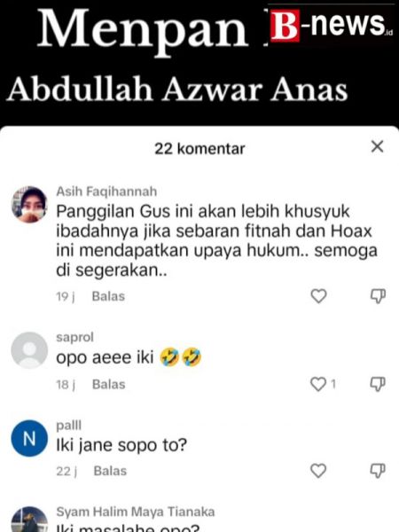The image size is (399, 532).
Task: Like Asih Faqihannah's comment
Action: click(318, 296)
